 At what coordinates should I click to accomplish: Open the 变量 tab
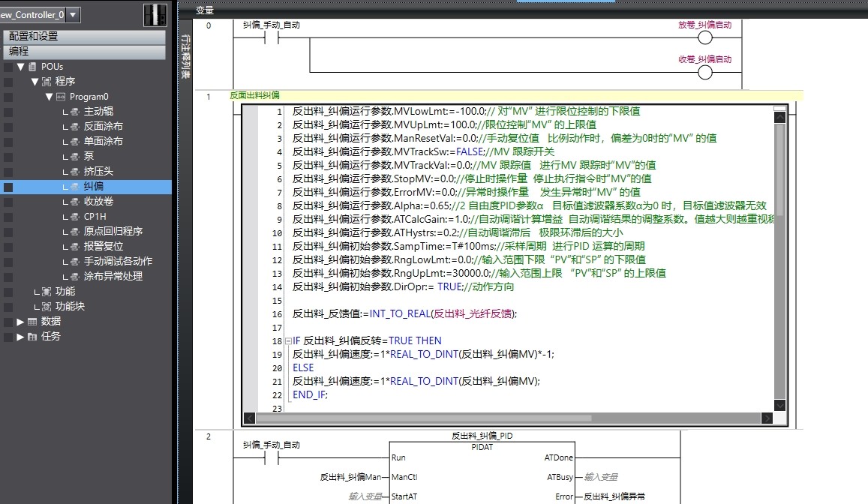click(x=205, y=10)
